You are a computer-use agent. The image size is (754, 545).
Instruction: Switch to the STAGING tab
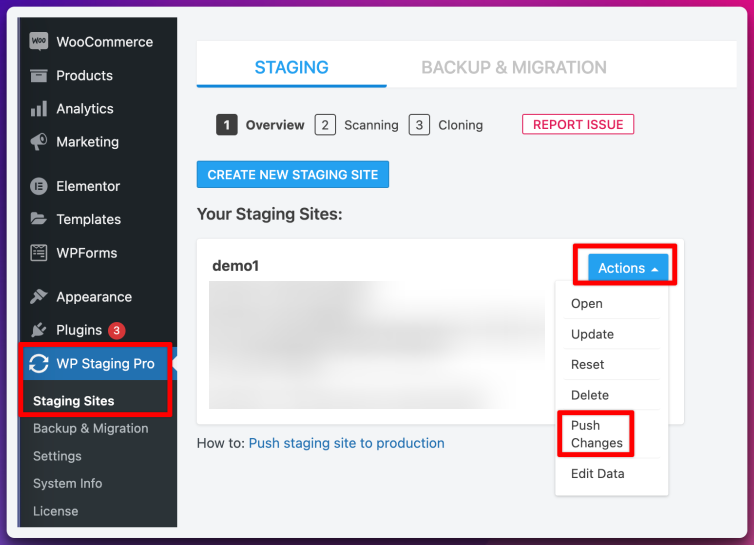coord(291,67)
